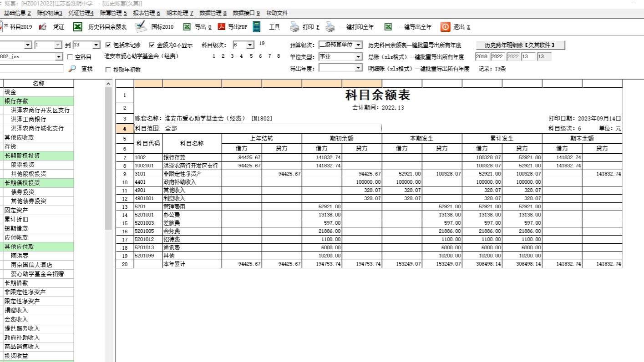Image resolution: width=644 pixels, height=362 pixels.
Task: Click the search text input field
Action: coord(31,68)
